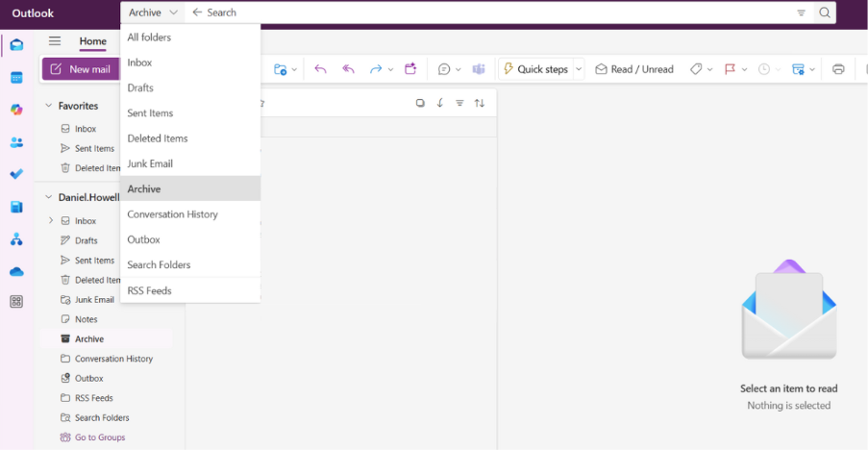868x450 pixels.
Task: Collapse the Favorites section
Action: click(x=49, y=105)
